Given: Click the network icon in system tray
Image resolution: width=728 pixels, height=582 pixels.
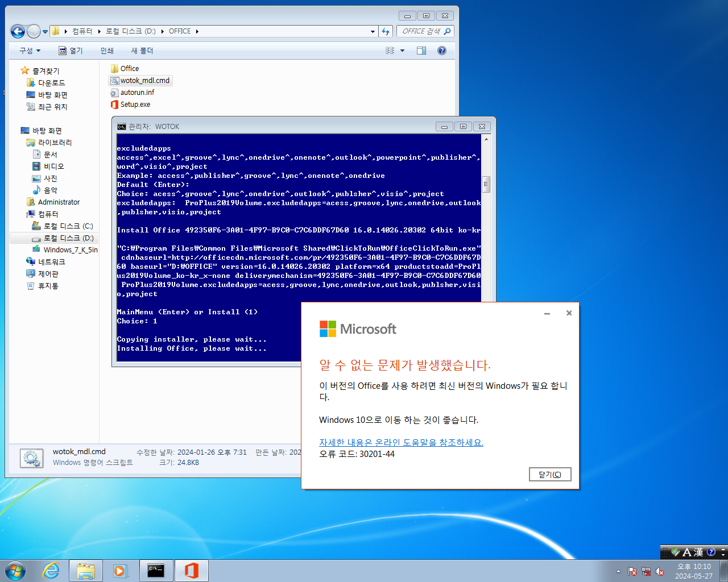Looking at the screenshot, I should pos(646,571).
